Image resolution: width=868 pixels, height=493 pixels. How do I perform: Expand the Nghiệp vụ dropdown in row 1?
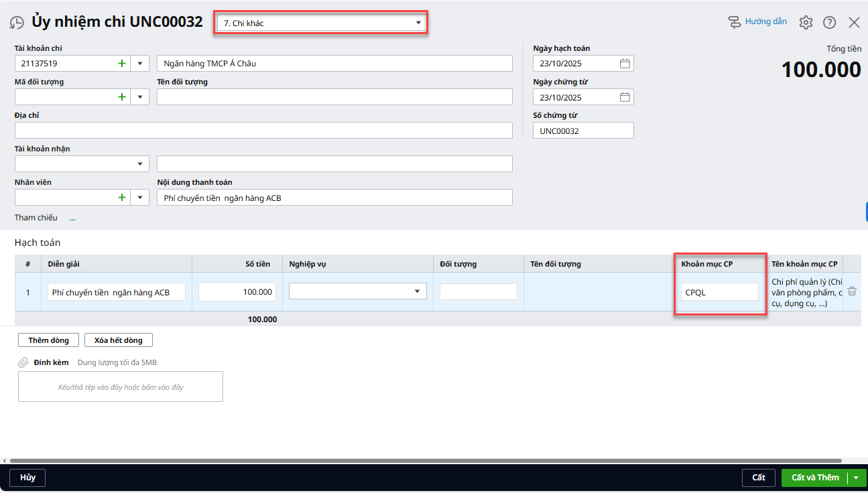pos(417,291)
